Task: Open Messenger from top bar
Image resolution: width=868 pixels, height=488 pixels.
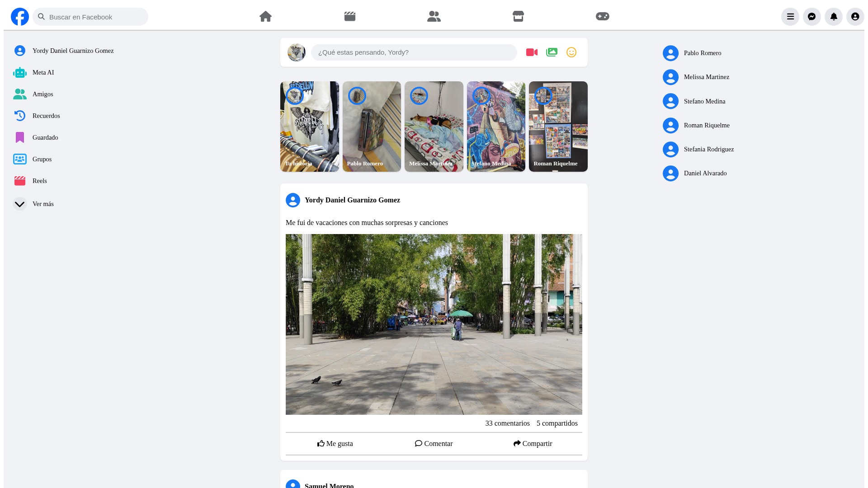Action: pos(812,17)
